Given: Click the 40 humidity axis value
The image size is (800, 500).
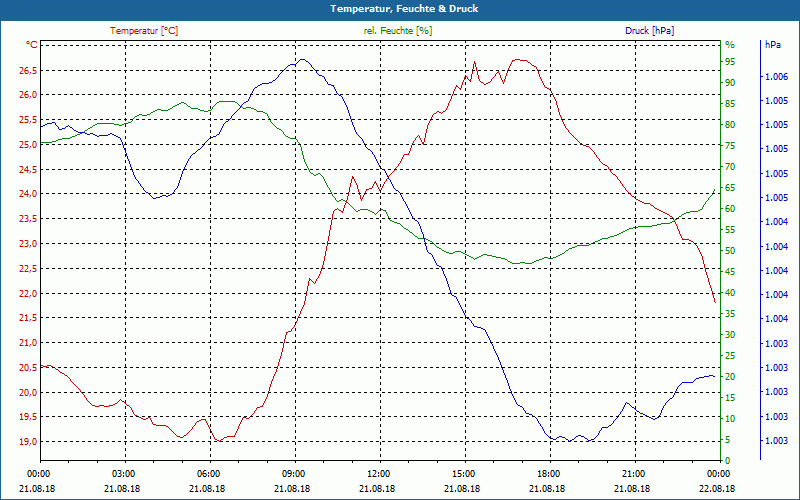Looking at the screenshot, I should click(x=730, y=293).
